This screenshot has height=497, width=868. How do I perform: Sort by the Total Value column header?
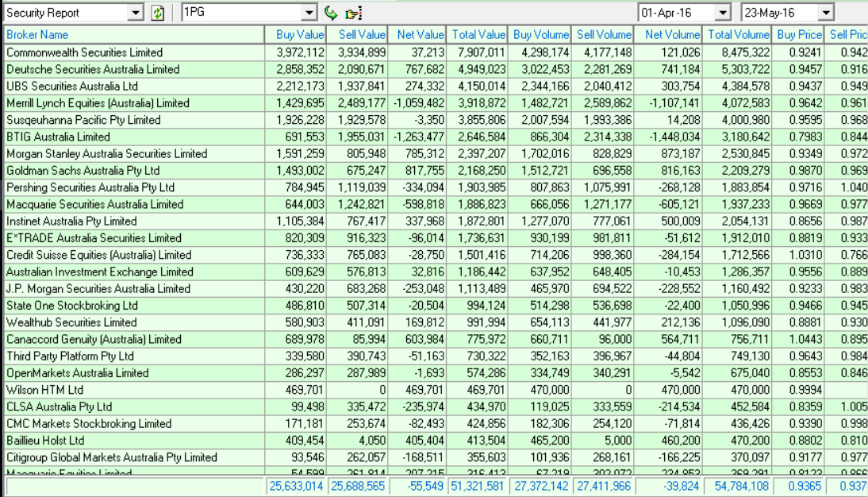[x=477, y=35]
